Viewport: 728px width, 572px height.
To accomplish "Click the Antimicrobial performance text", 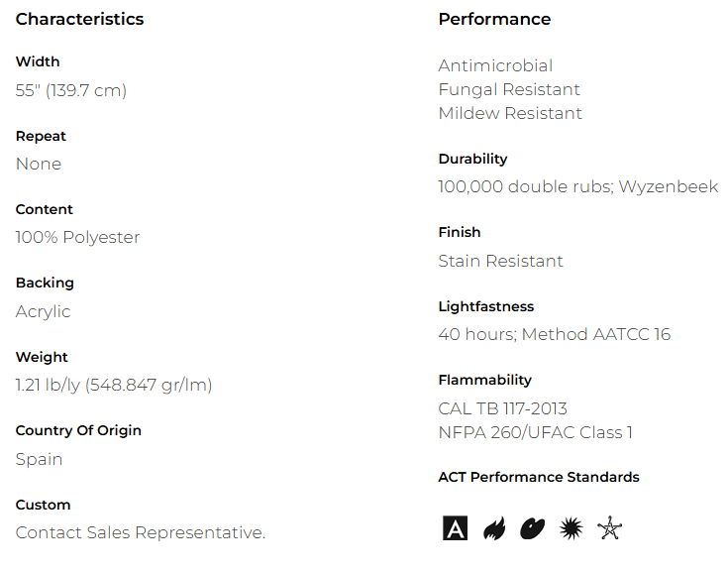I will point(495,65).
